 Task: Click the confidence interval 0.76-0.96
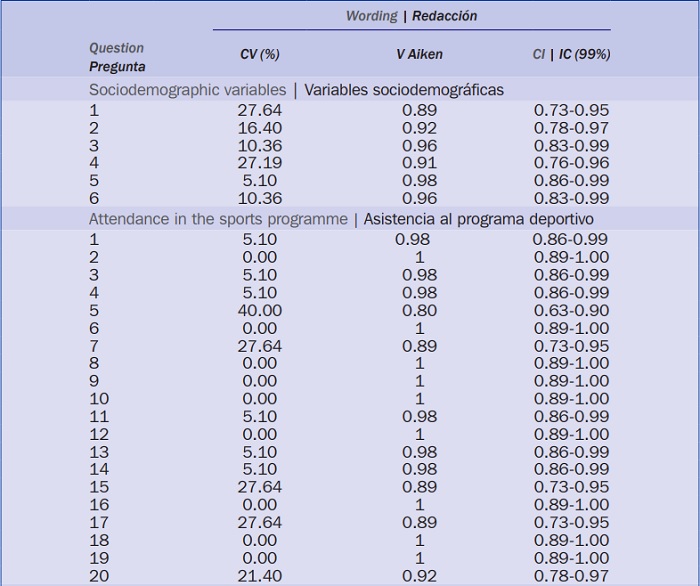click(571, 164)
